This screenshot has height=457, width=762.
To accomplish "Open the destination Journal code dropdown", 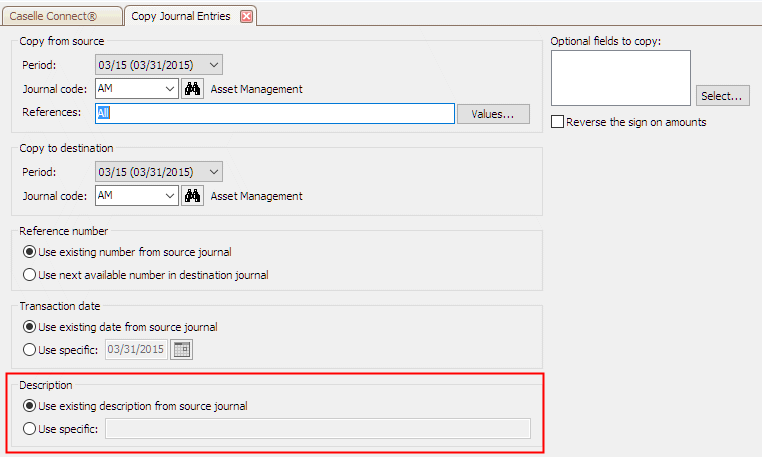I will [170, 196].
